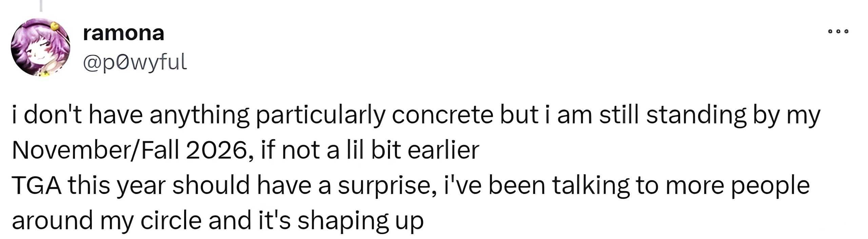Click the word "November/Fall" in the tweet
The height and width of the screenshot is (239, 868).
[x=96, y=150]
